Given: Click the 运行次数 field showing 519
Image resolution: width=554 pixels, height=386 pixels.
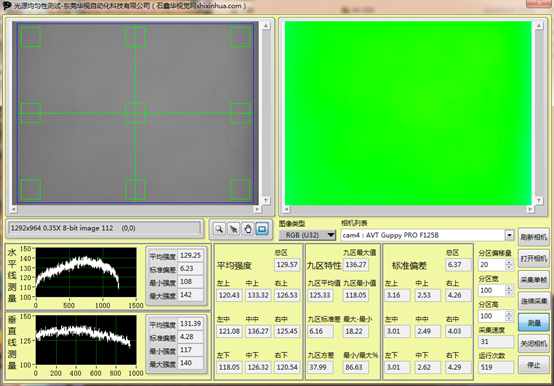Looking at the screenshot, I should 496,367.
